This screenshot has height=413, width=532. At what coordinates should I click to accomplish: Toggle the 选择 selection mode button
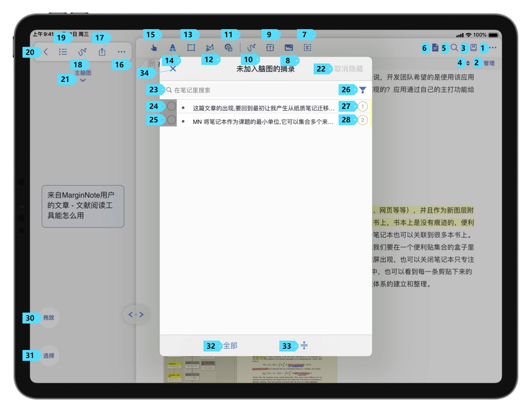tap(49, 356)
